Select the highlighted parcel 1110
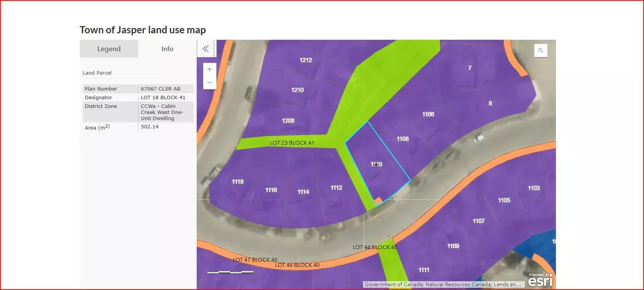644x290 pixels. 377,164
